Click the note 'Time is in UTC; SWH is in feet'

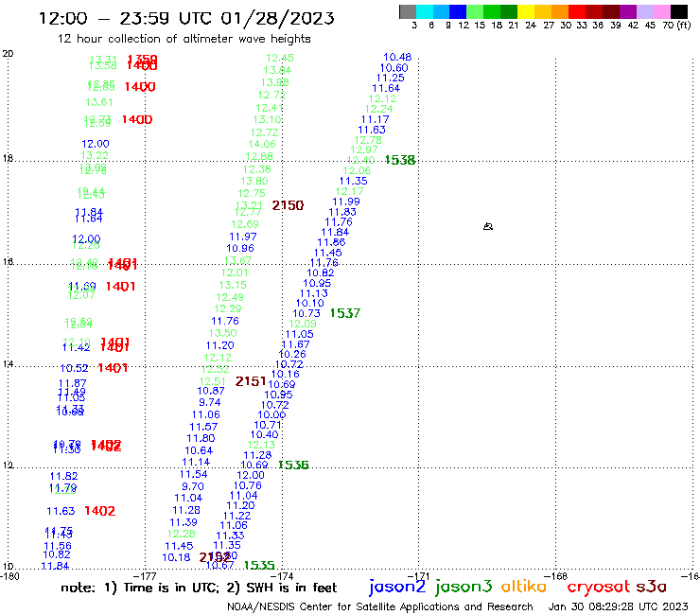pyautogui.click(x=199, y=588)
